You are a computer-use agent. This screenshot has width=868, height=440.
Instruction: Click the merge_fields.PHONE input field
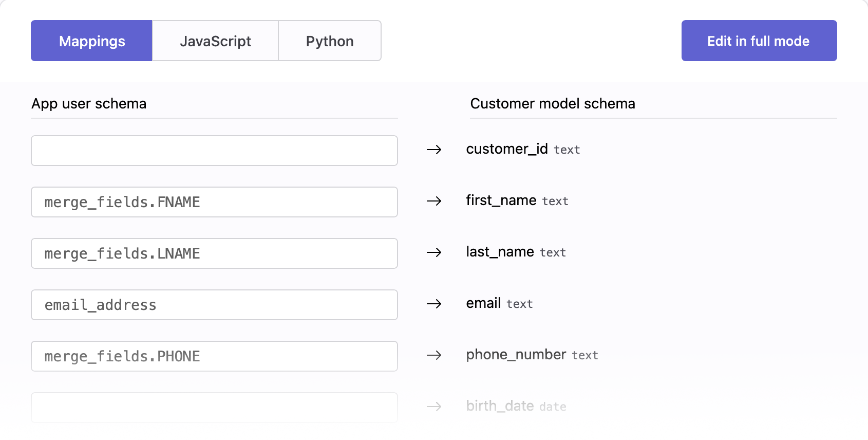(214, 356)
